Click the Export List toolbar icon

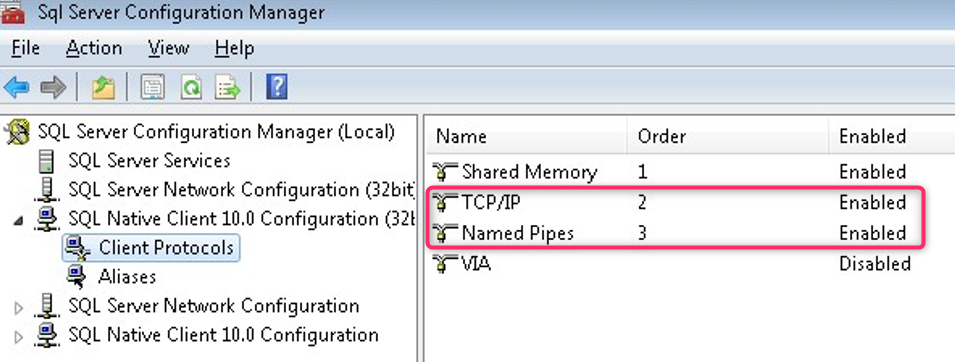228,88
